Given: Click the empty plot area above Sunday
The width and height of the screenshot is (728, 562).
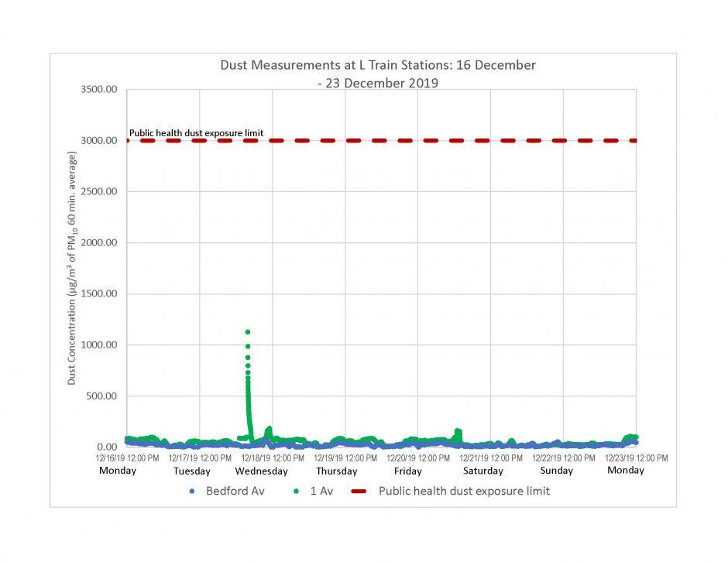Looking at the screenshot, I should pos(558,271).
